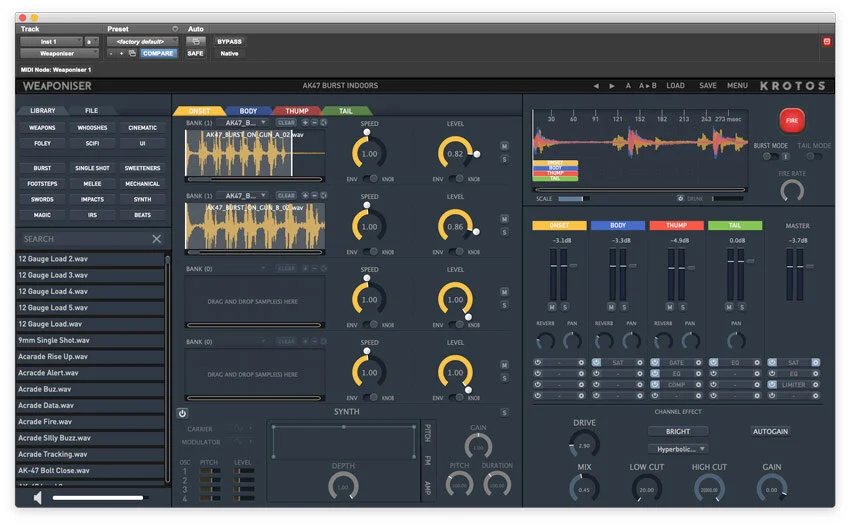
Task: Select '9mm Single Shot.wav' from list
Action: [90, 340]
